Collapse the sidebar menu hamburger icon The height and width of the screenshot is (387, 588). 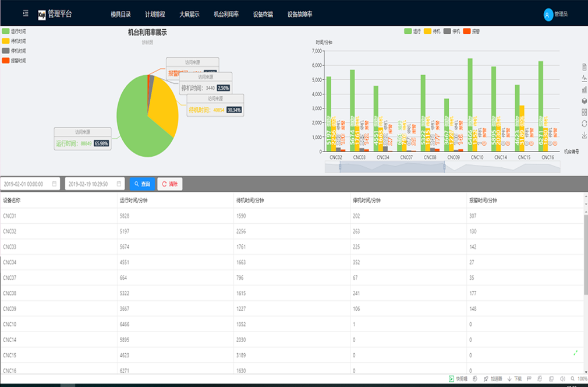pyautogui.click(x=26, y=14)
